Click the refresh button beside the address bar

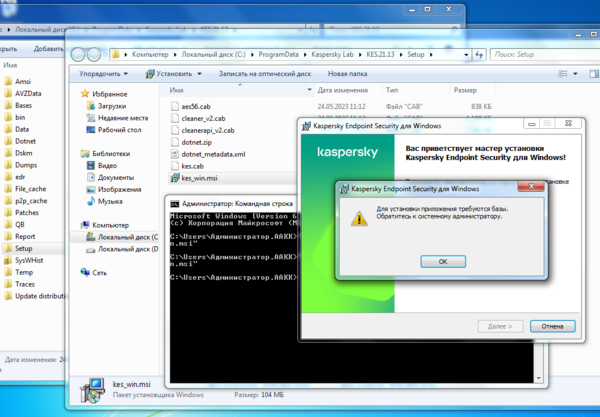click(479, 55)
